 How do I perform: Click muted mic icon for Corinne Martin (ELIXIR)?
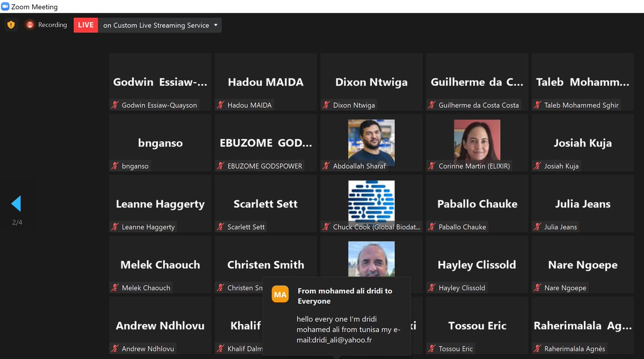(x=432, y=166)
